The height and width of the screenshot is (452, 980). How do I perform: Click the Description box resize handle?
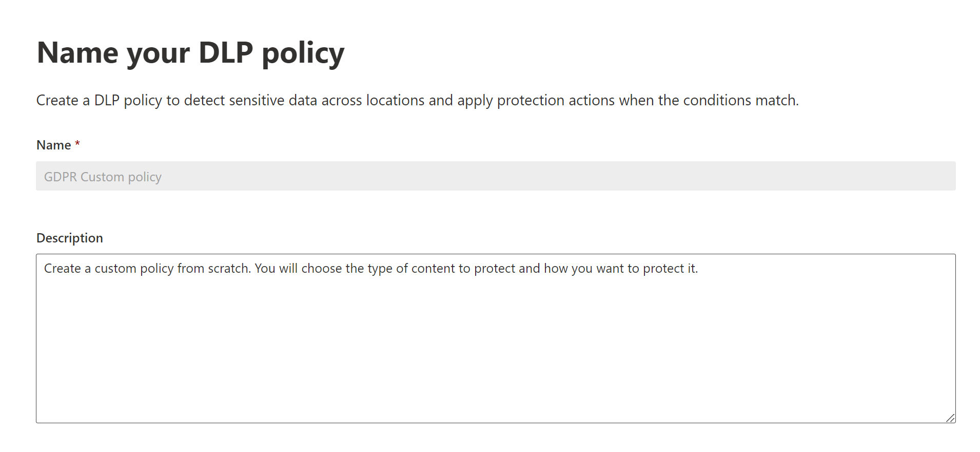pos(950,418)
